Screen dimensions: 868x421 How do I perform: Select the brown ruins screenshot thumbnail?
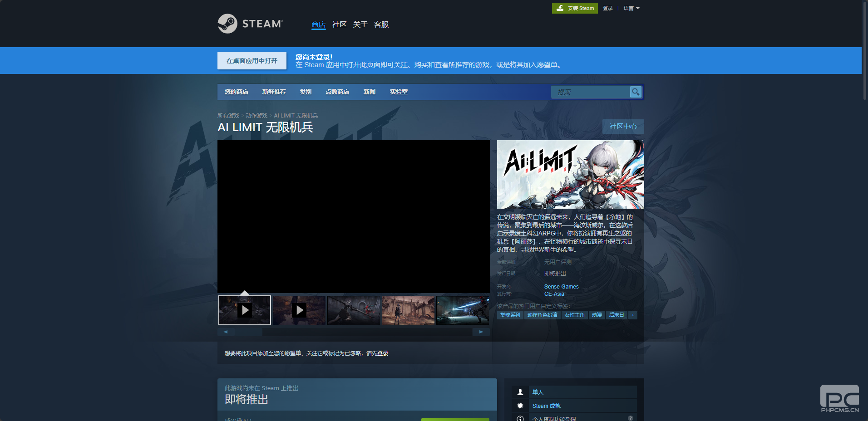(408, 310)
